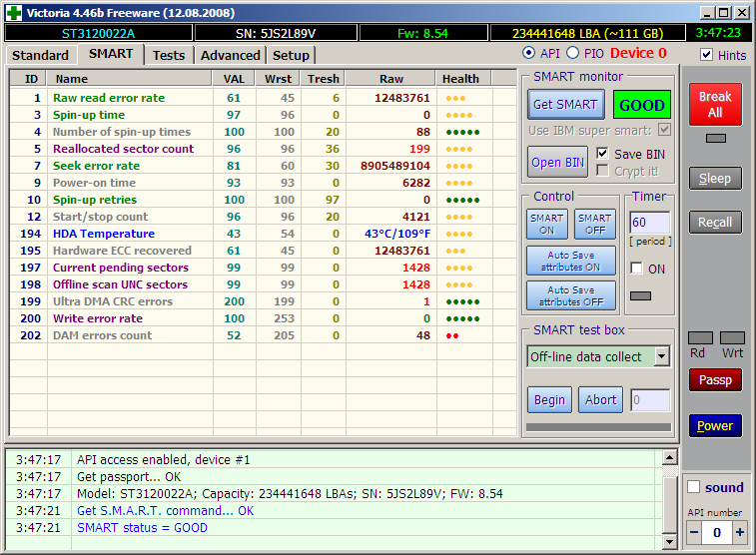Open the Advanced tab
The width and height of the screenshot is (756, 555).
[231, 56]
